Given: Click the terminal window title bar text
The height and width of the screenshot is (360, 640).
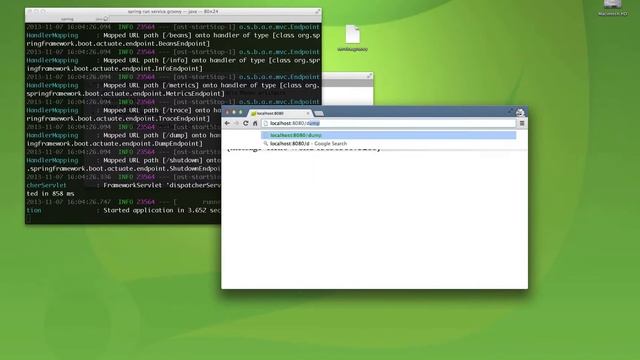Looking at the screenshot, I should pyautogui.click(x=173, y=12).
